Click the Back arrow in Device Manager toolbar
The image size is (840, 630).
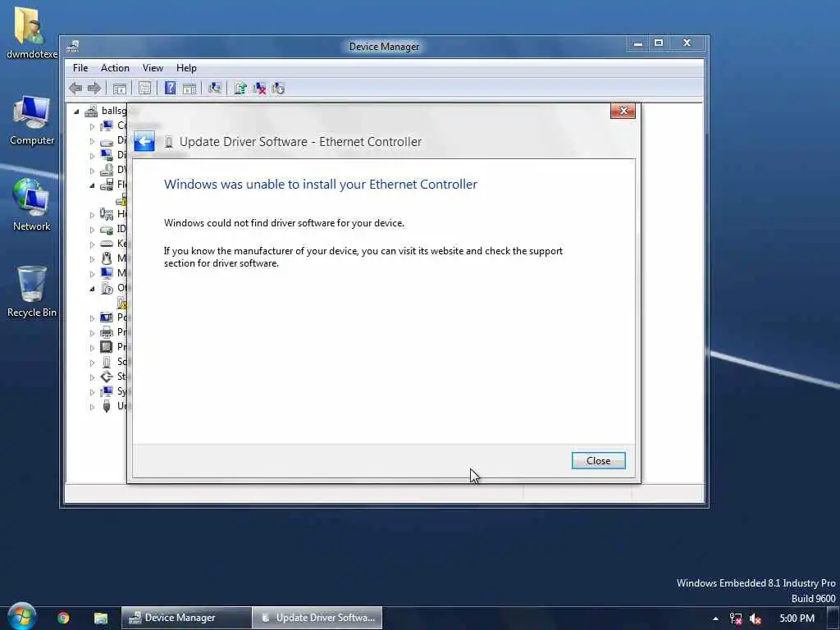click(x=75, y=89)
